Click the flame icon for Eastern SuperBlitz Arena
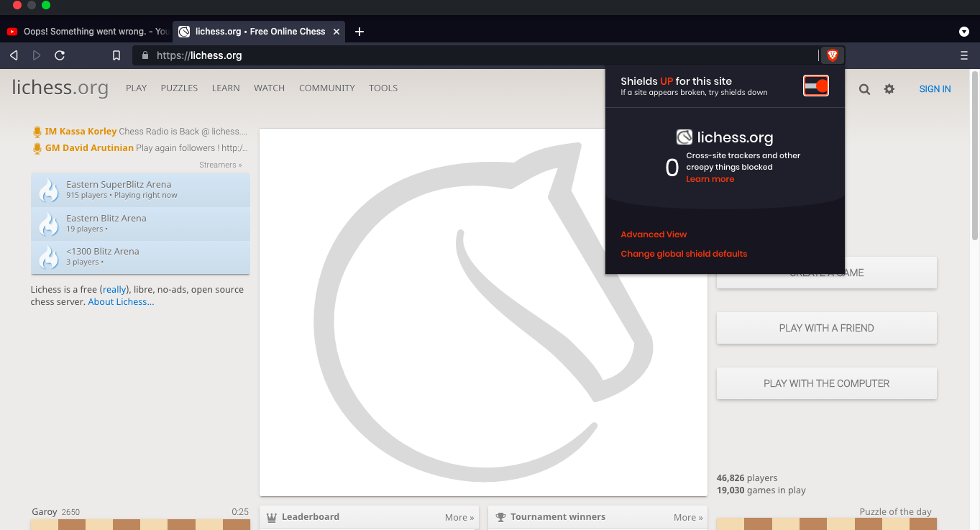 pyautogui.click(x=48, y=190)
